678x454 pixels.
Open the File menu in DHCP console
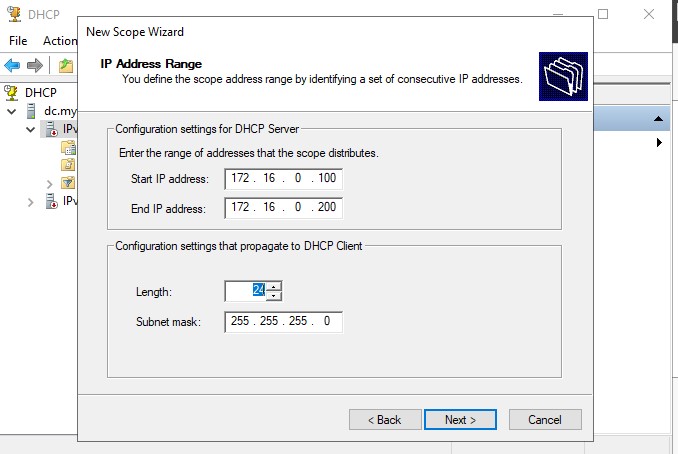click(x=18, y=41)
